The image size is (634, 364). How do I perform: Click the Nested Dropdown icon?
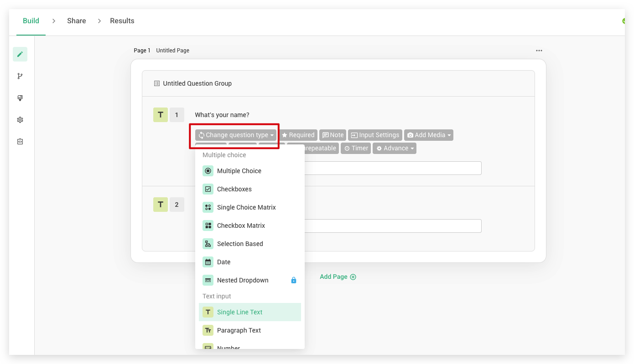click(208, 280)
